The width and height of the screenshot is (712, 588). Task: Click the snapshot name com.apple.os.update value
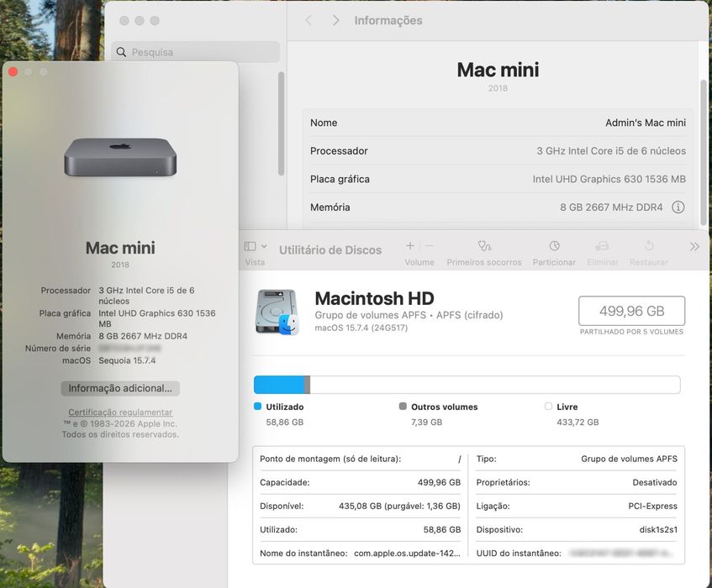tap(408, 553)
